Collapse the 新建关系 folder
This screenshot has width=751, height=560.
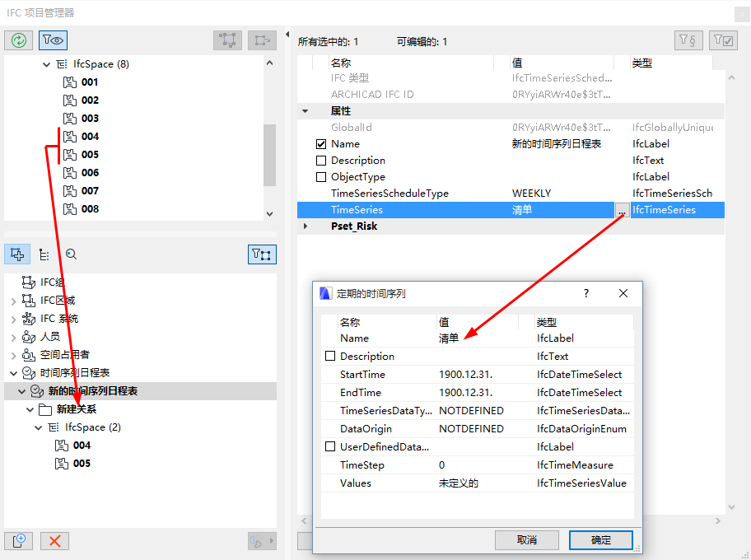pos(30,409)
